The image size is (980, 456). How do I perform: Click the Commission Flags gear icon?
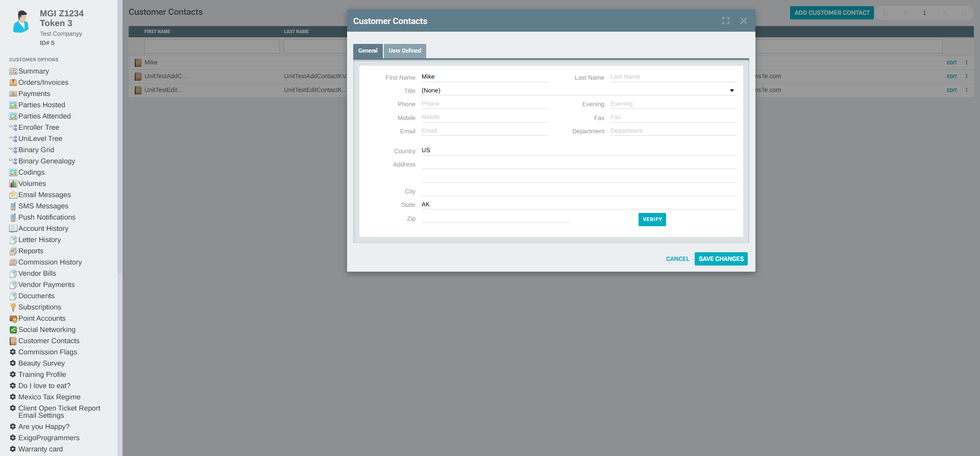pyautogui.click(x=13, y=352)
